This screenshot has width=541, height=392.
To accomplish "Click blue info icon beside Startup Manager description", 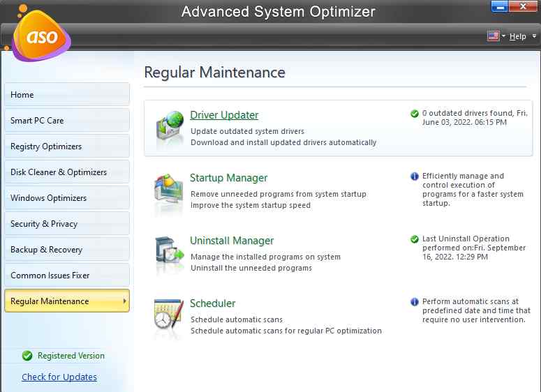I will [x=415, y=176].
